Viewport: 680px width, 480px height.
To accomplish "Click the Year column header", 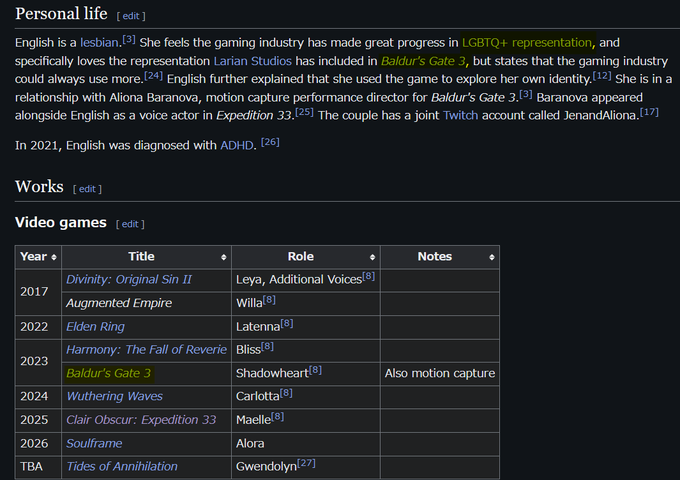I will click(x=38, y=257).
